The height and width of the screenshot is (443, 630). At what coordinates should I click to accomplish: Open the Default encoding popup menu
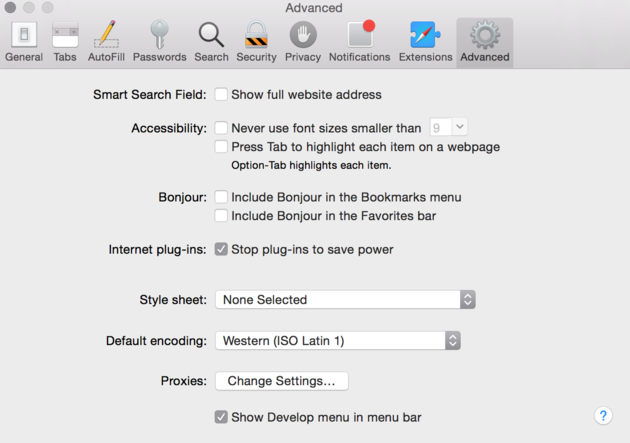(338, 341)
